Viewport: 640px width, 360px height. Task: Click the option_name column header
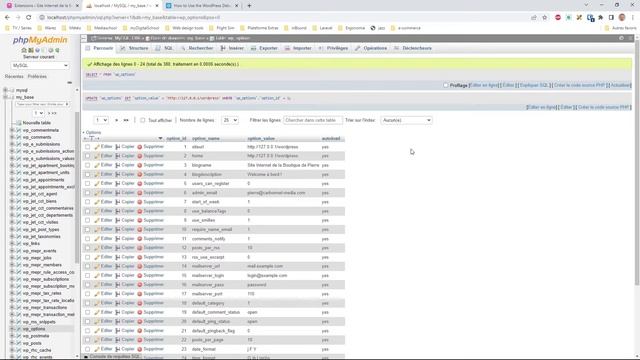click(x=206, y=139)
